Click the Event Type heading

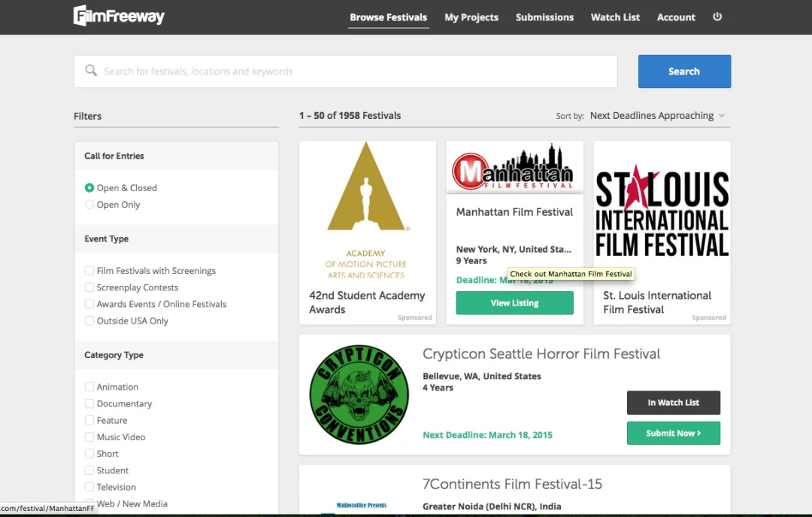(x=106, y=239)
